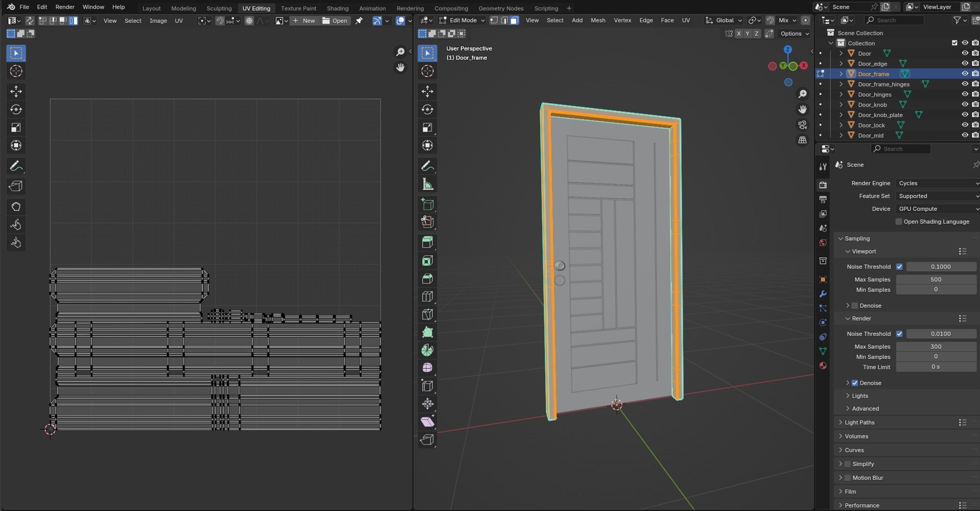Adjust Render Max Samples field 300
The height and width of the screenshot is (511, 980).
936,347
